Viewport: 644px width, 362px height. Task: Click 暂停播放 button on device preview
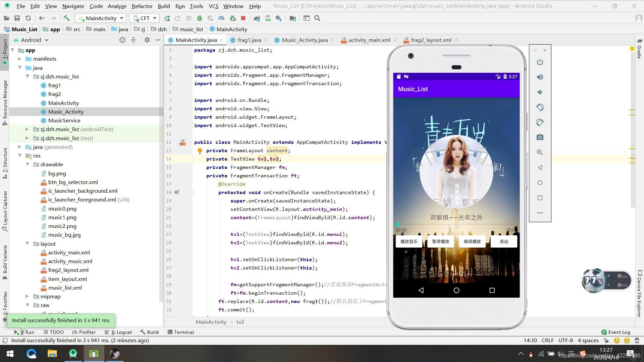click(440, 241)
